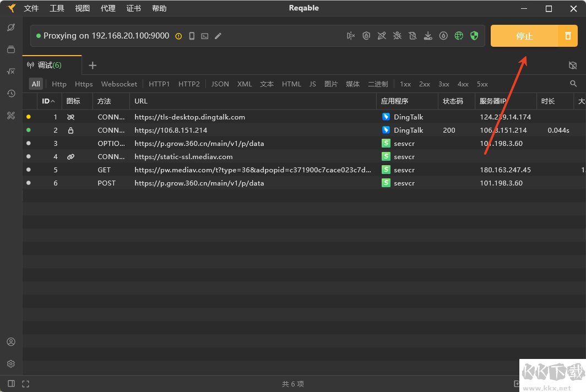Image resolution: width=586 pixels, height=392 pixels.
Task: Click the orange 停止 stop button
Action: point(524,36)
